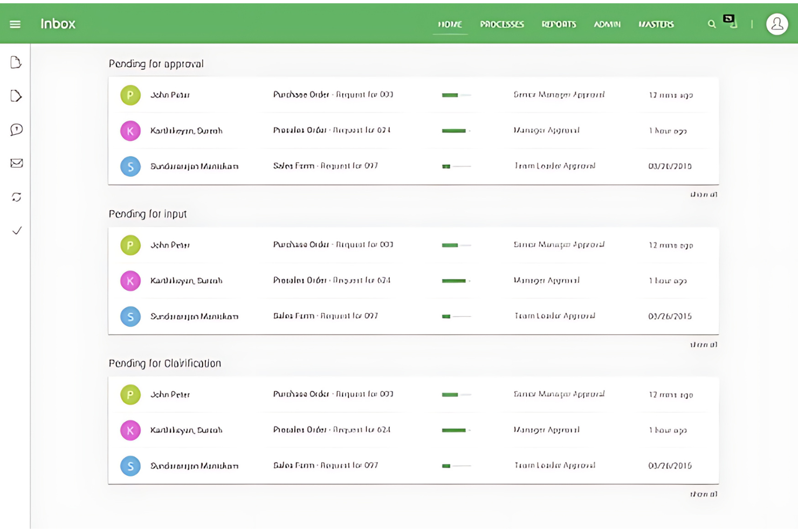Open the ADMIN section
The width and height of the screenshot is (798, 532).
click(607, 24)
